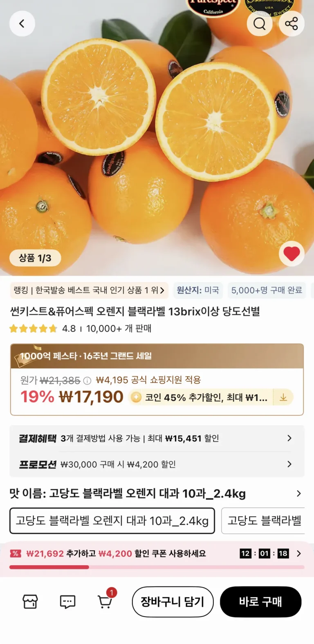This screenshot has width=314, height=644.
Task: Tap the share icon
Action: (x=292, y=24)
